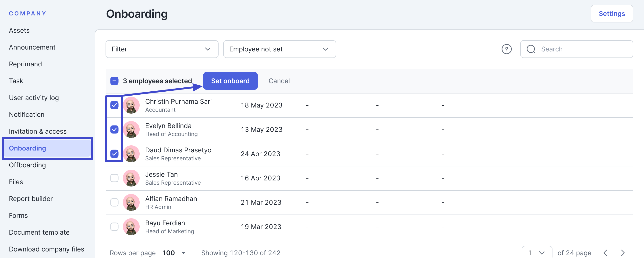Click Bayu Ferdian's avatar

131,226
